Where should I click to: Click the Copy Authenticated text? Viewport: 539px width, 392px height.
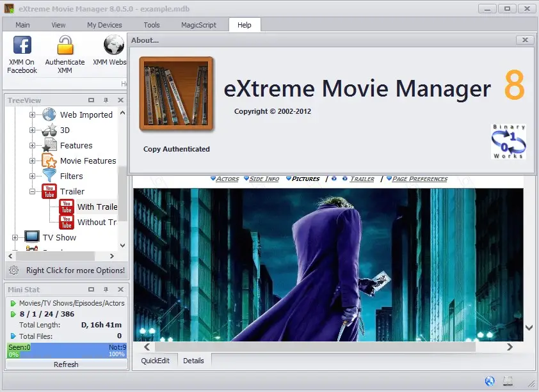(176, 149)
